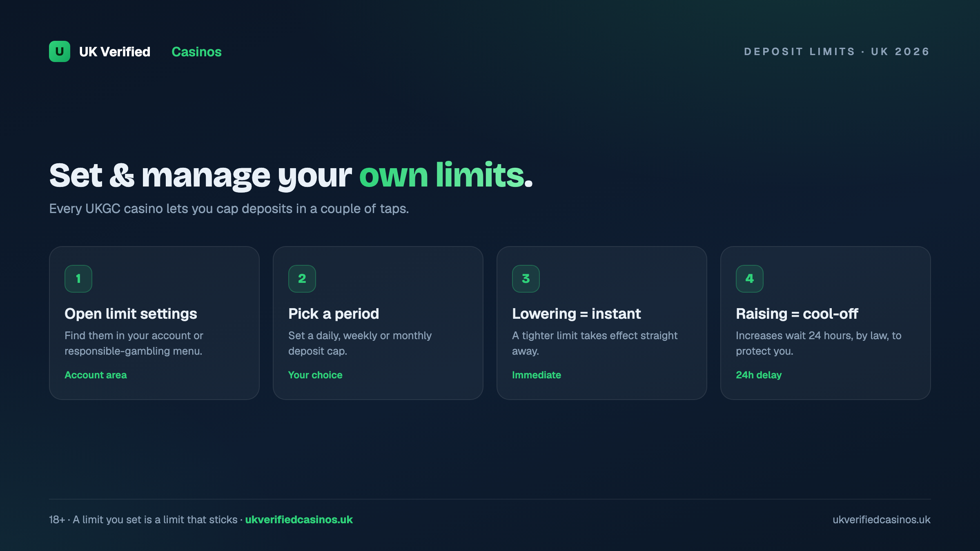980x551 pixels.
Task: Click the Raising = cool-off heading
Action: pos(797,313)
